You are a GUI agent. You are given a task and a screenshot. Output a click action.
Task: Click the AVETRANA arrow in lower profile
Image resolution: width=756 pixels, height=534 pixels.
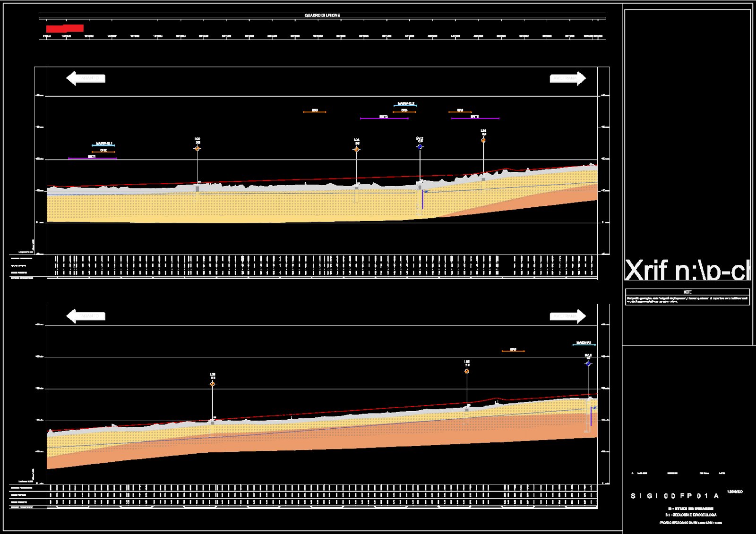tap(568, 316)
